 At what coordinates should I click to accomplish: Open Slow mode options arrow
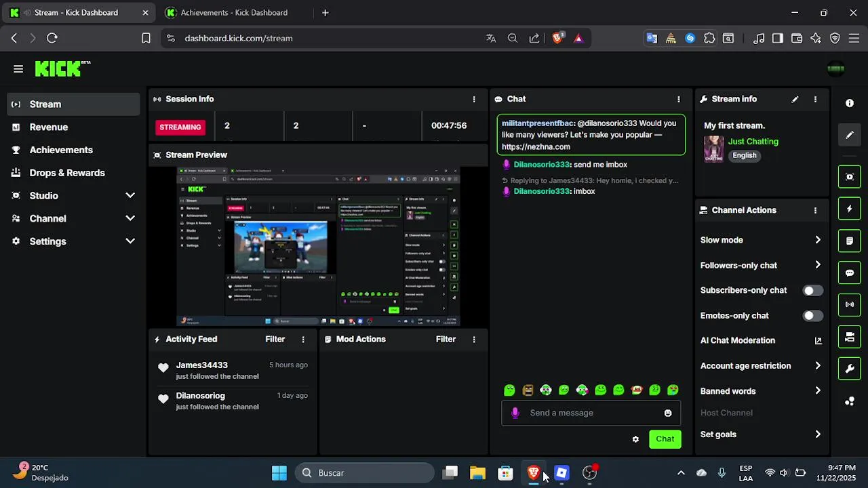(818, 240)
